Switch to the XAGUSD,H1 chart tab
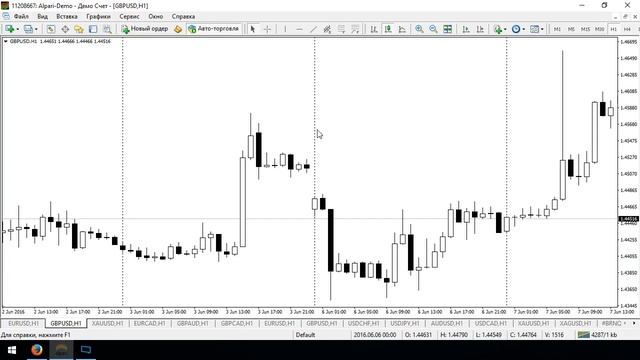 point(576,323)
